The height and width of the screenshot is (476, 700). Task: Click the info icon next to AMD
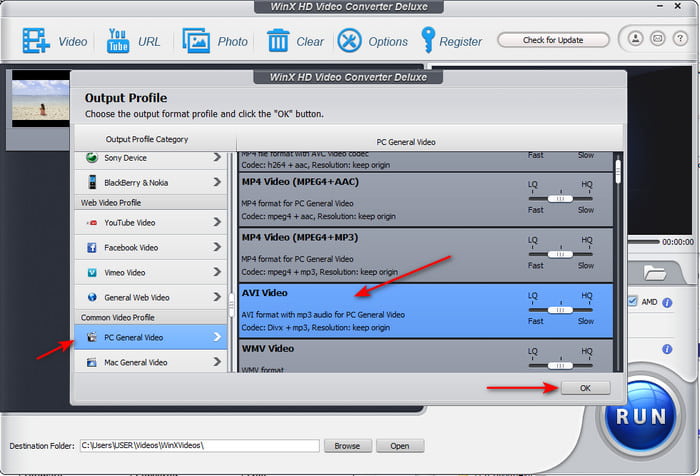(667, 303)
